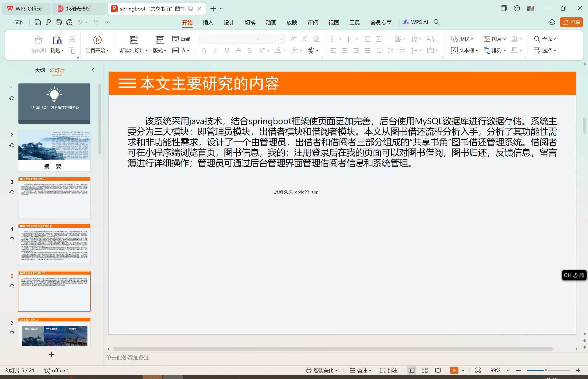Click the Paste clipboard icon
Image resolution: width=588 pixels, height=379 pixels.
[x=57, y=40]
